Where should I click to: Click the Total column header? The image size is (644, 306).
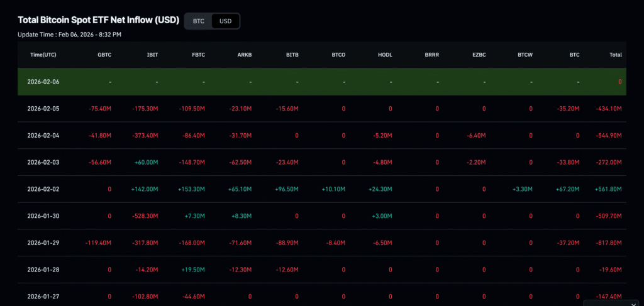(x=615, y=55)
